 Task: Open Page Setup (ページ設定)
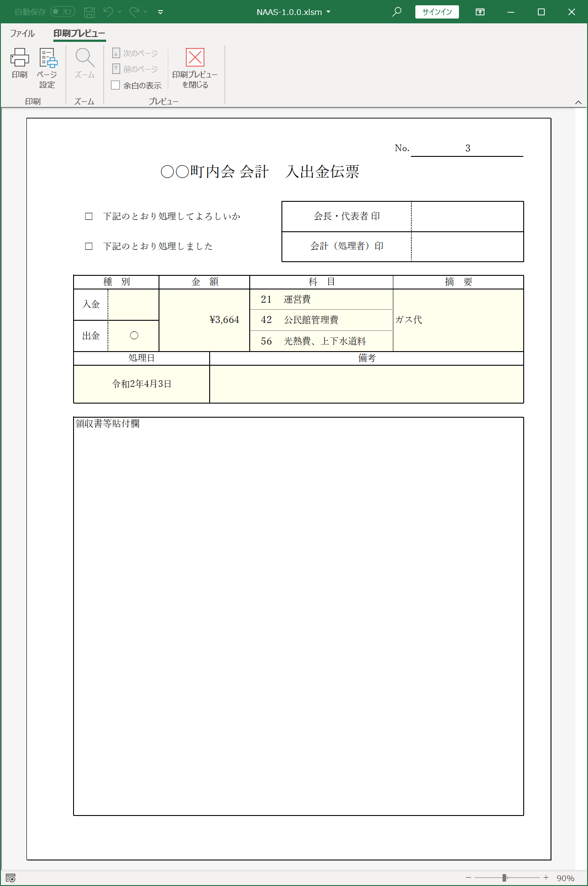click(47, 68)
